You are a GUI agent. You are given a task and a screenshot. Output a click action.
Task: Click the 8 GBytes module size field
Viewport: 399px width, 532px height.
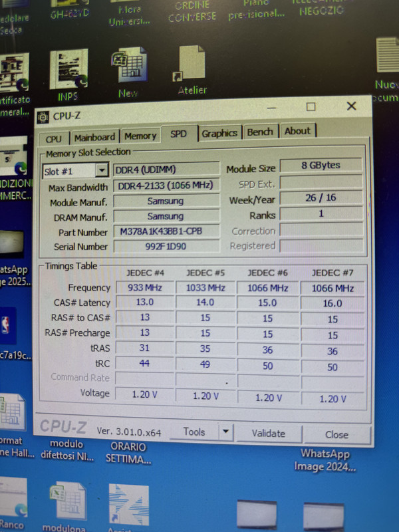pyautogui.click(x=321, y=165)
